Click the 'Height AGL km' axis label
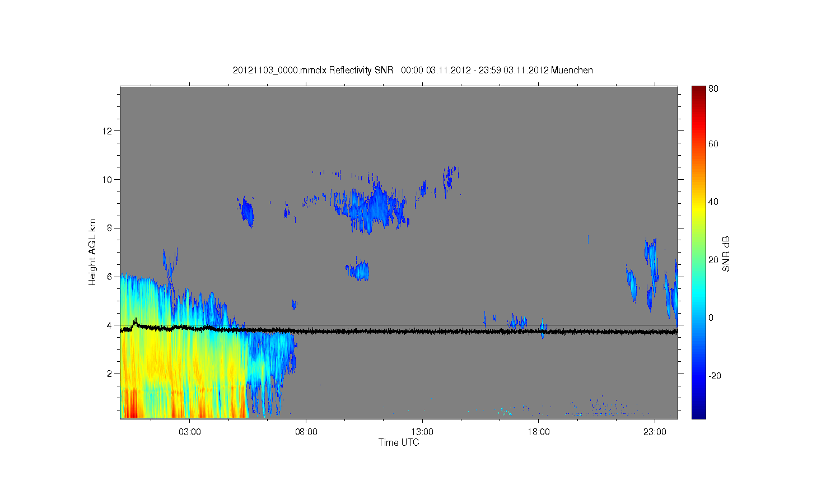The height and width of the screenshot is (504, 840). (92, 252)
